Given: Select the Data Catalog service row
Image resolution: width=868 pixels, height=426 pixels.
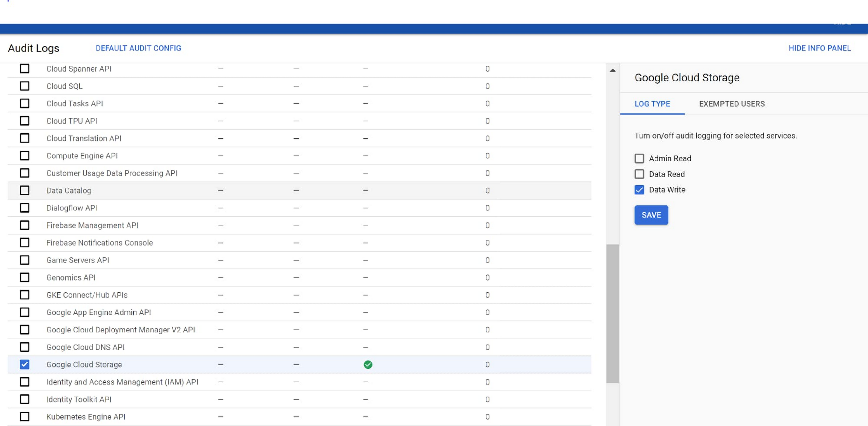Looking at the screenshot, I should (x=25, y=190).
